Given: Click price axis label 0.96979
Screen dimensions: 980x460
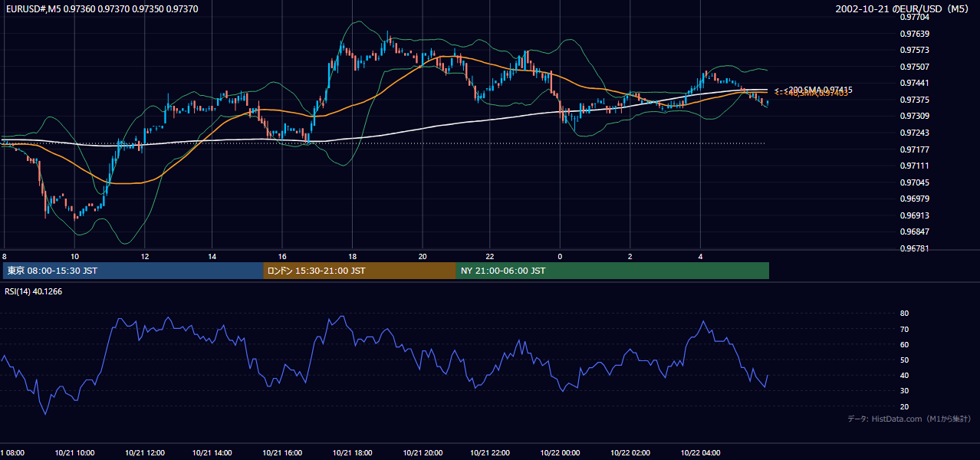Looking at the screenshot, I should (x=914, y=199).
